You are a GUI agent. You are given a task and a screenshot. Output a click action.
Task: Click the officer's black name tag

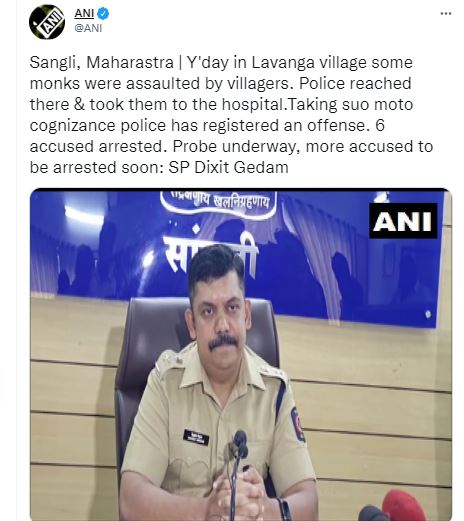(x=196, y=438)
